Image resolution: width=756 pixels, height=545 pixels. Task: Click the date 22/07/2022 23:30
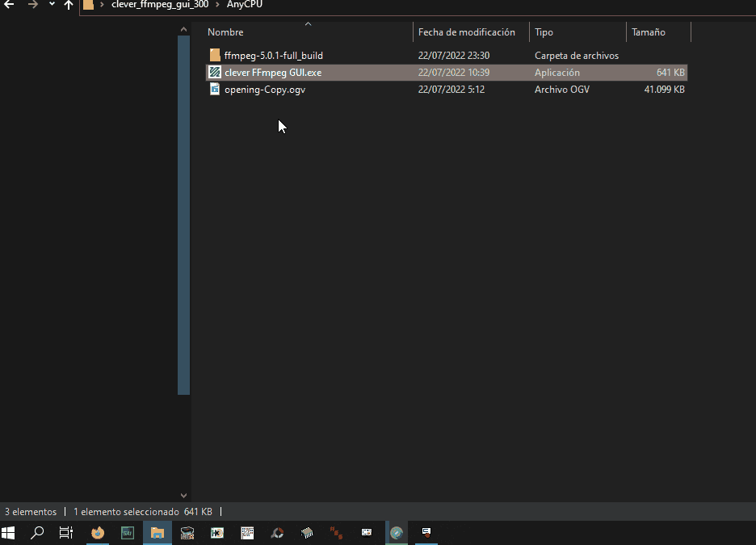pyautogui.click(x=454, y=56)
